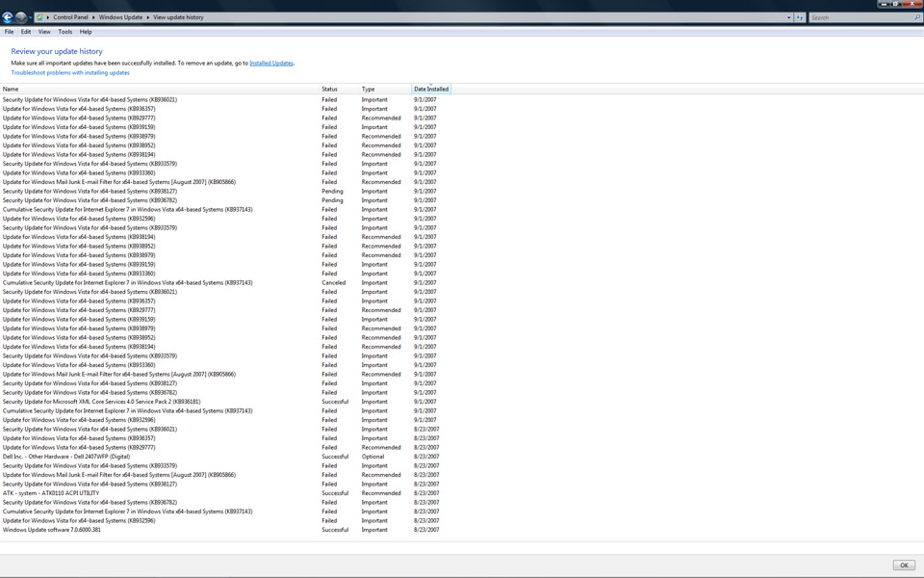Click Successful status in the Dell 2407WFP row
This screenshot has height=578, width=924.
(335, 457)
